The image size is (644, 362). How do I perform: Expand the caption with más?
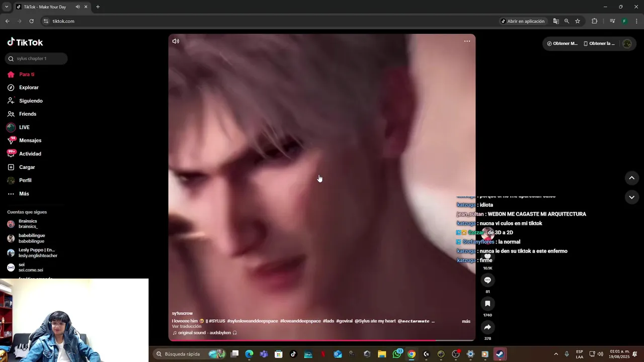pyautogui.click(x=466, y=321)
